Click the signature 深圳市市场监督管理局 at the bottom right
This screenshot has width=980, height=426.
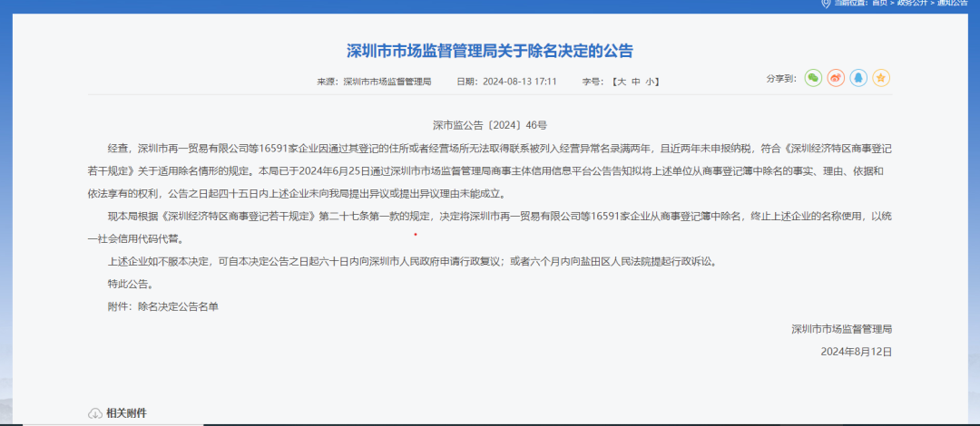[x=841, y=328]
